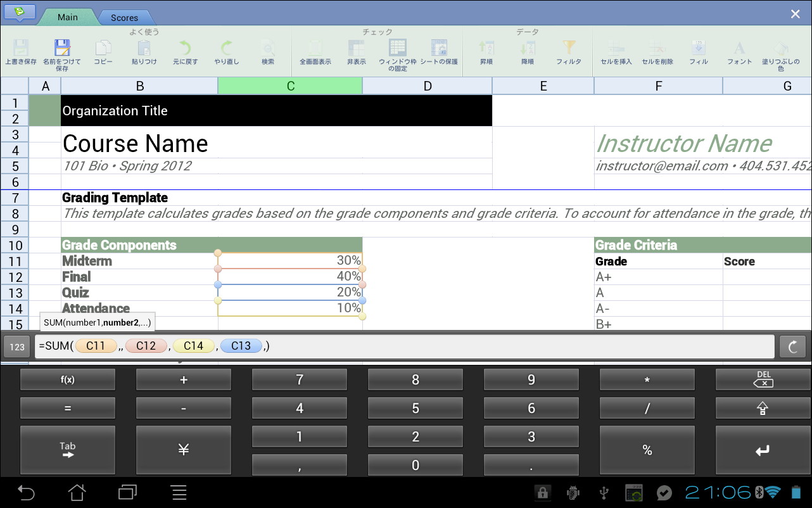
Task: Tap the asterisk multiply key
Action: [x=647, y=379]
